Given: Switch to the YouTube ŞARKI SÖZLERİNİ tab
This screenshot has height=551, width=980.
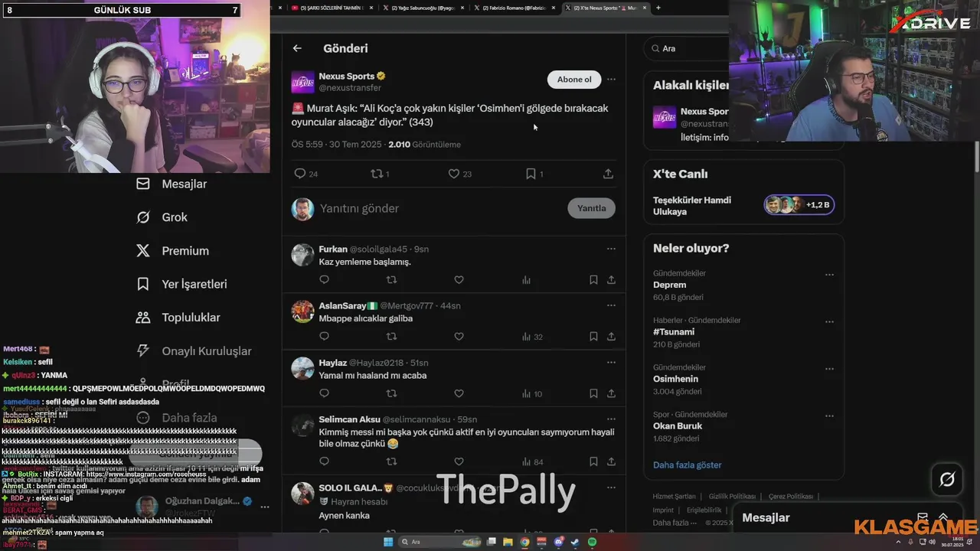Looking at the screenshot, I should click(x=330, y=8).
